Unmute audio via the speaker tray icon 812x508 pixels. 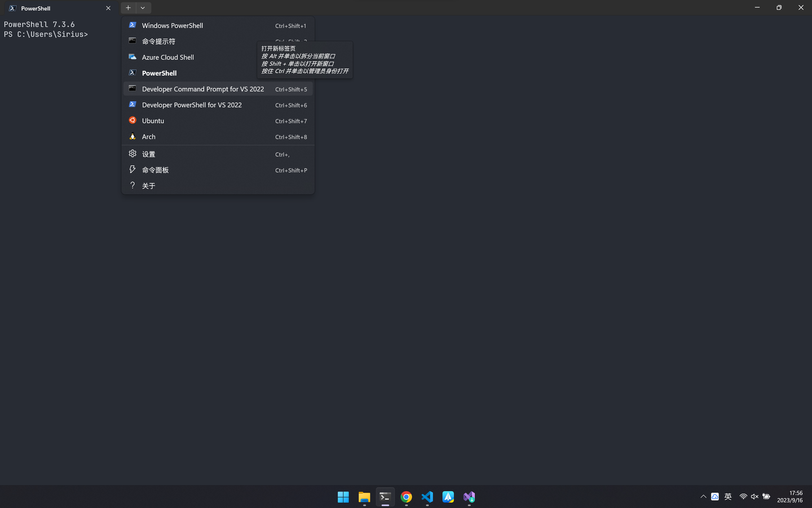click(x=754, y=497)
